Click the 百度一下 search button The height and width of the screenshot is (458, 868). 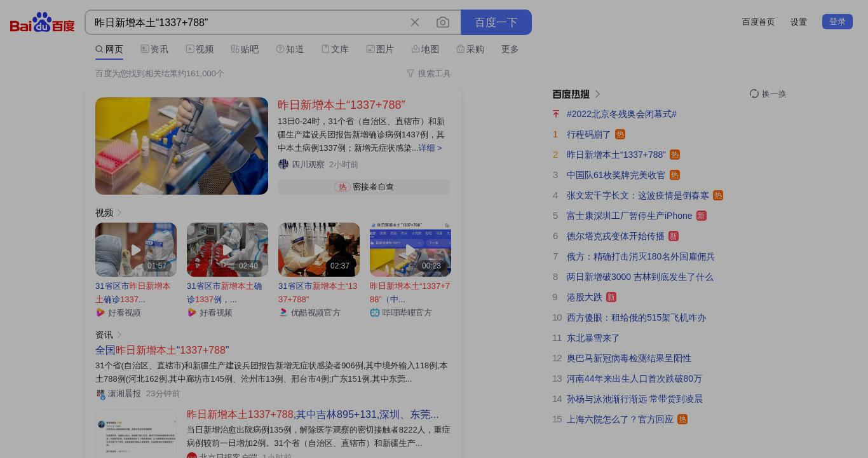point(496,22)
